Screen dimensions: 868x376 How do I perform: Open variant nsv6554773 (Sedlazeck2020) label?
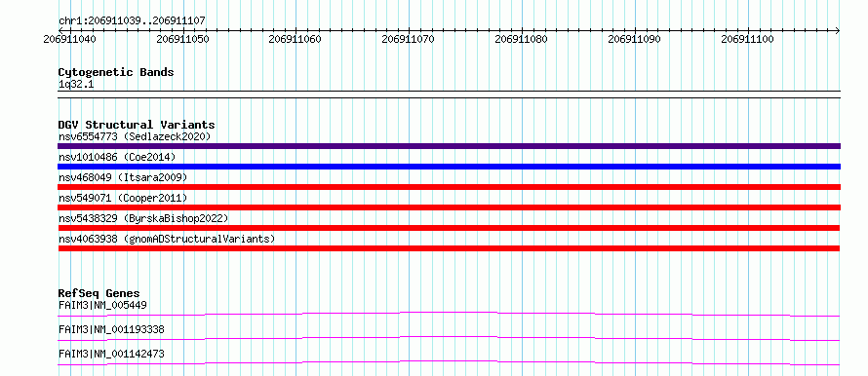tap(135, 136)
